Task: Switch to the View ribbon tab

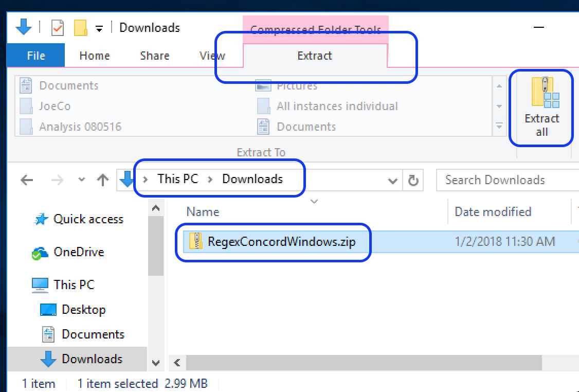Action: click(x=212, y=56)
